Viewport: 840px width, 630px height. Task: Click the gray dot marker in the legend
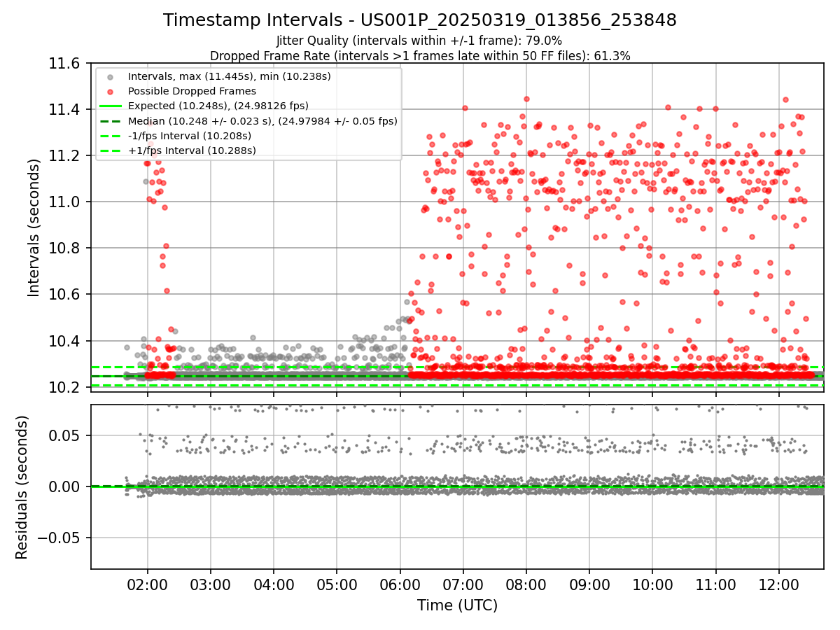112,76
